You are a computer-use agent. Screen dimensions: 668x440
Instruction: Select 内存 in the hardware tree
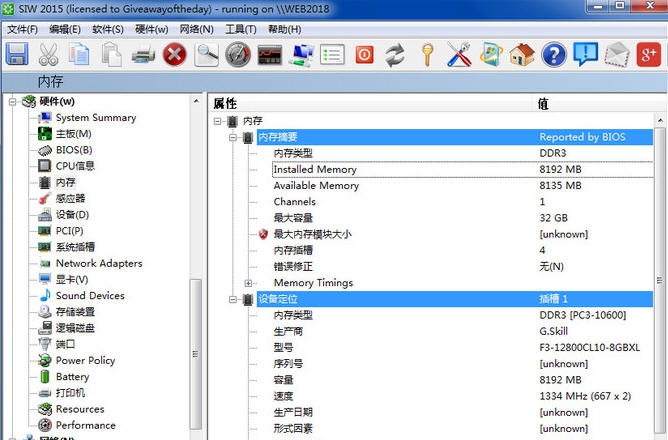coord(66,182)
